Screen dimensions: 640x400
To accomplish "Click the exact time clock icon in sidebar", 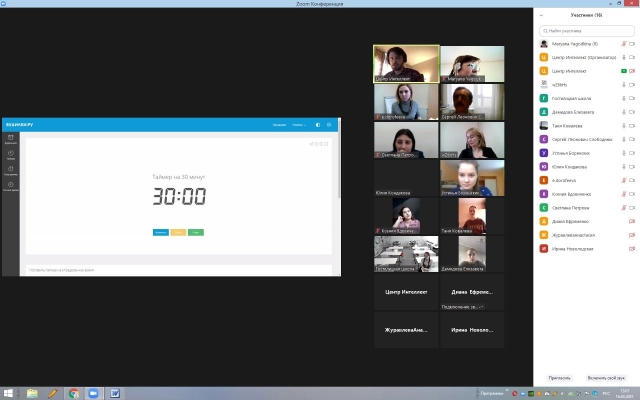I will tap(11, 184).
